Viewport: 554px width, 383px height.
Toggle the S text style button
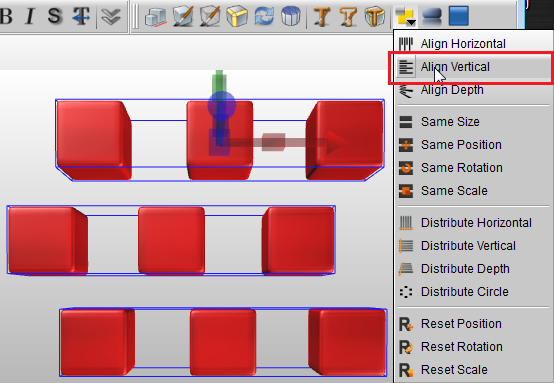point(54,16)
